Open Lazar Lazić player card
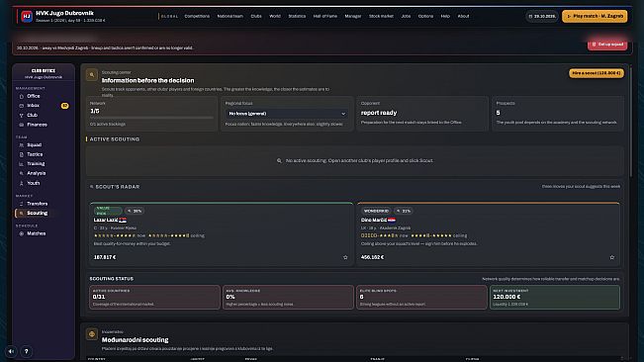This screenshot has height=362, width=644. coord(222,234)
